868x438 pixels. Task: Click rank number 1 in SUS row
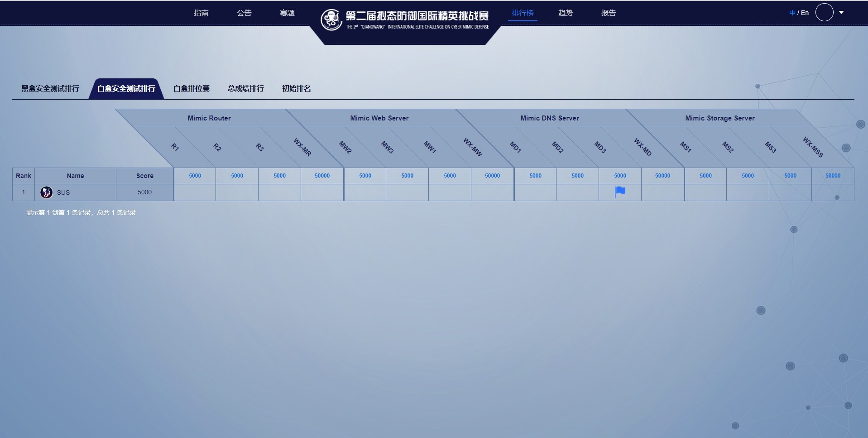click(x=24, y=192)
